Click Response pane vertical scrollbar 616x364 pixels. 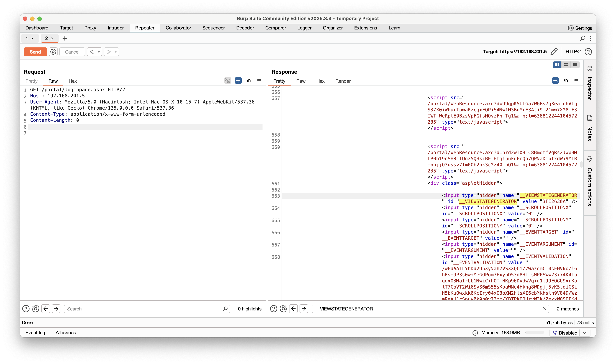pyautogui.click(x=581, y=164)
